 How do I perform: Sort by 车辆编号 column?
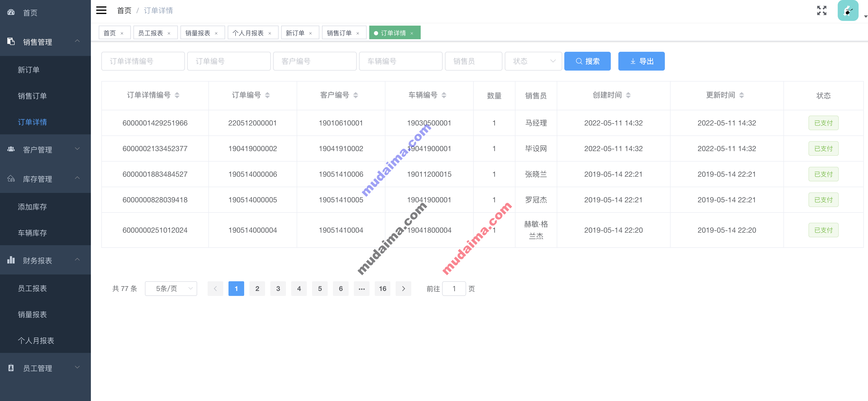[444, 95]
